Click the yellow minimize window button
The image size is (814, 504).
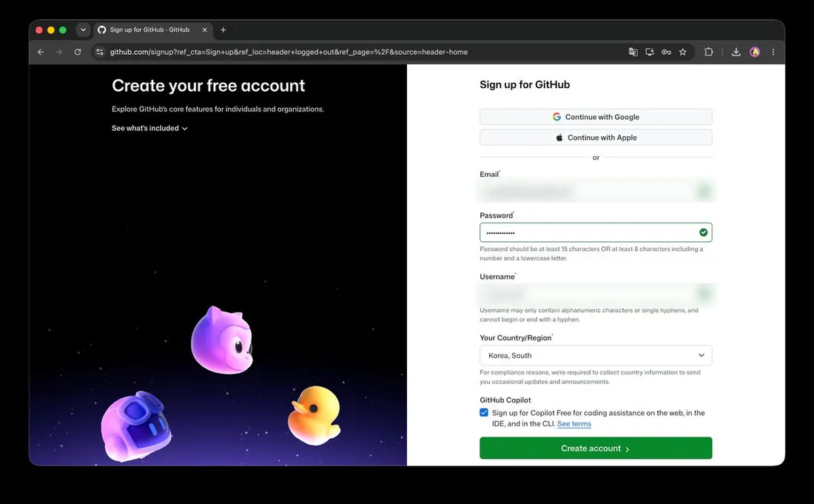(51, 30)
